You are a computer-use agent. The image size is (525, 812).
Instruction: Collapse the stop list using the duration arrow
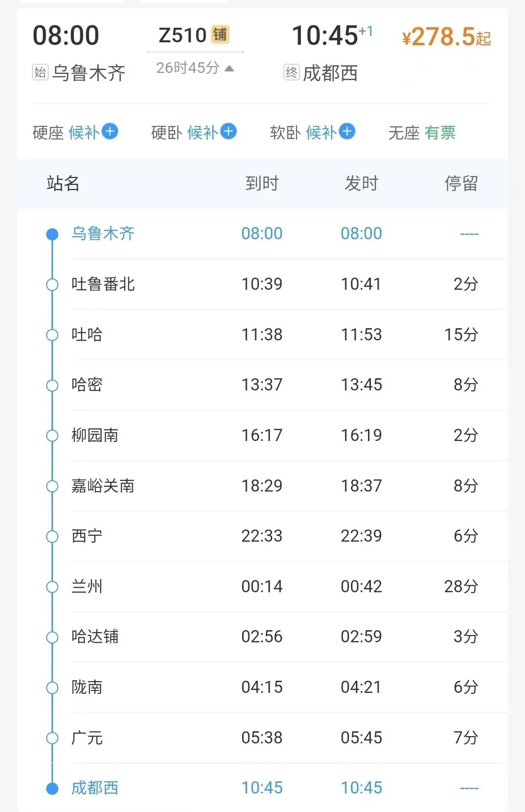click(229, 68)
